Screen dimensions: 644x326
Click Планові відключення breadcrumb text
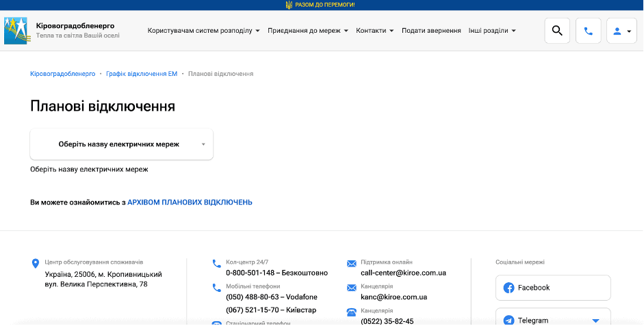pyautogui.click(x=221, y=74)
